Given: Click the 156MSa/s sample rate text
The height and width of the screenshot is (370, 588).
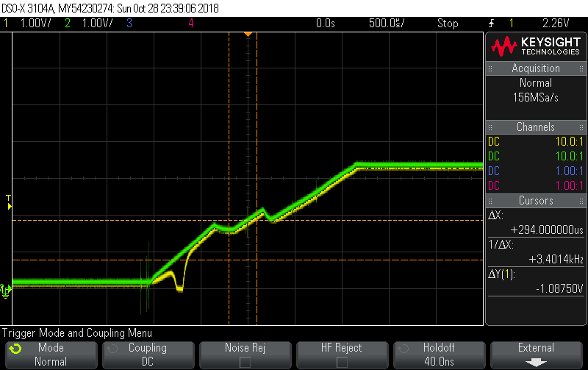Looking at the screenshot, I should (536, 98).
